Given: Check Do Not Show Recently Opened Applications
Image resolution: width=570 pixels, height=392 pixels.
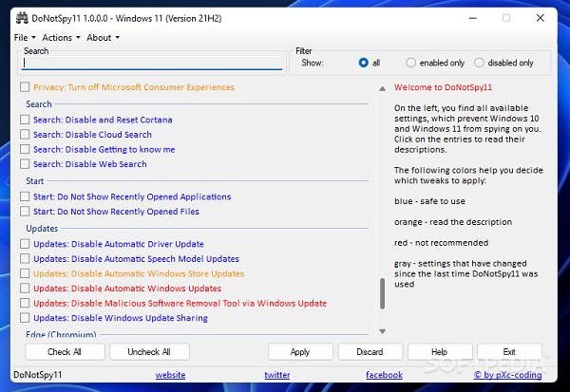Looking at the screenshot, I should [x=25, y=196].
